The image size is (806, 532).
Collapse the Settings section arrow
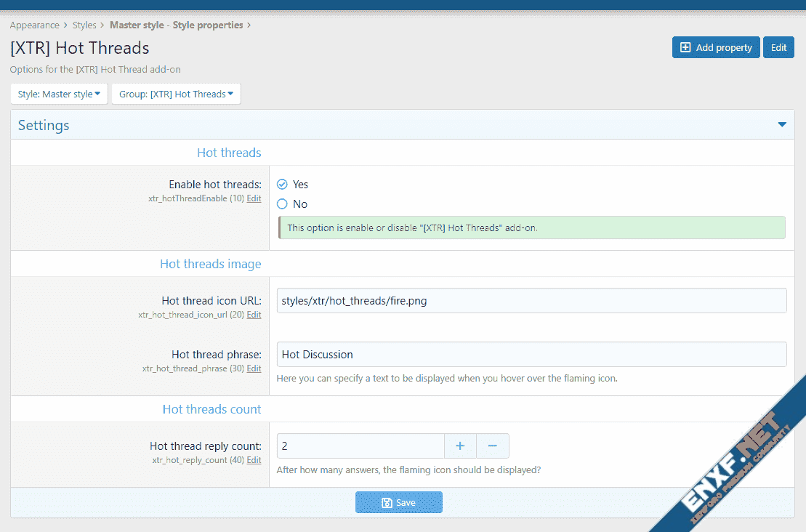(782, 125)
